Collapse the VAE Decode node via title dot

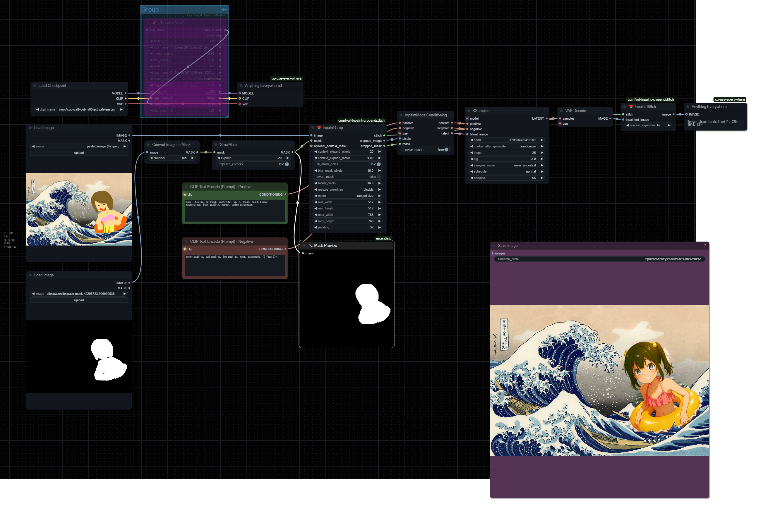point(561,111)
